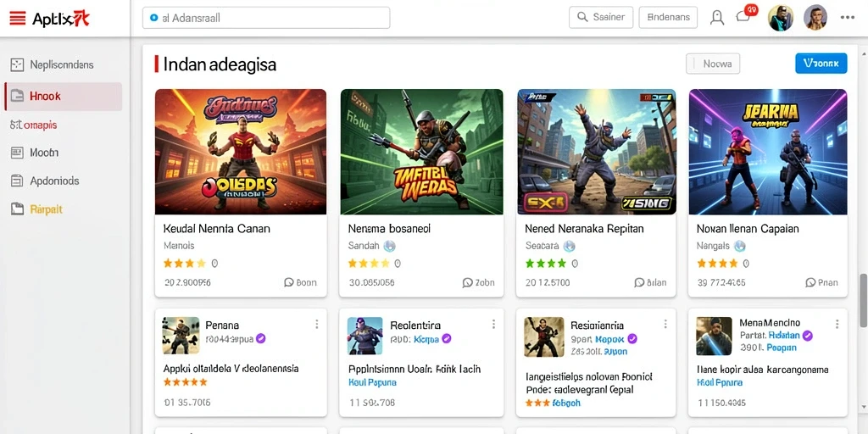This screenshot has width=868, height=434.
Task: Click the three-dot overflow menu in top bar
Action: [x=848, y=18]
